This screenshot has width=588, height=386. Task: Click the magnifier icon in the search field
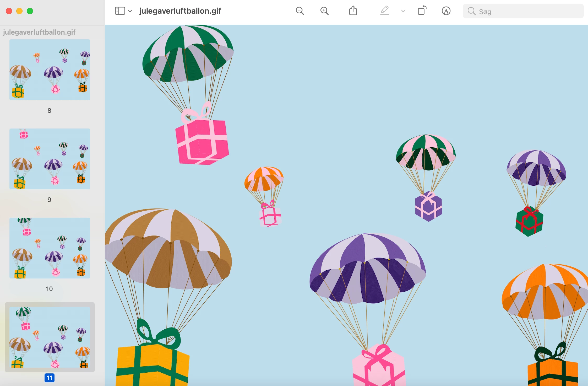(471, 11)
